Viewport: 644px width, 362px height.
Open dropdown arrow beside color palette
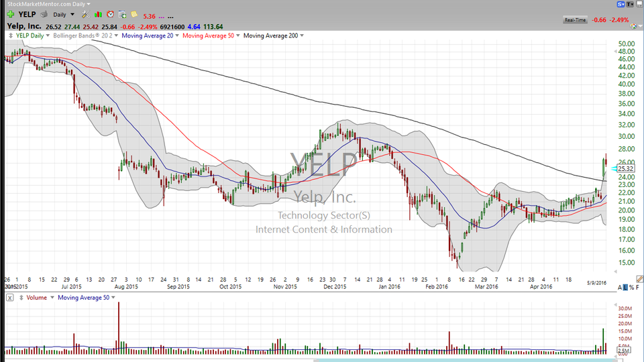(640, 27)
